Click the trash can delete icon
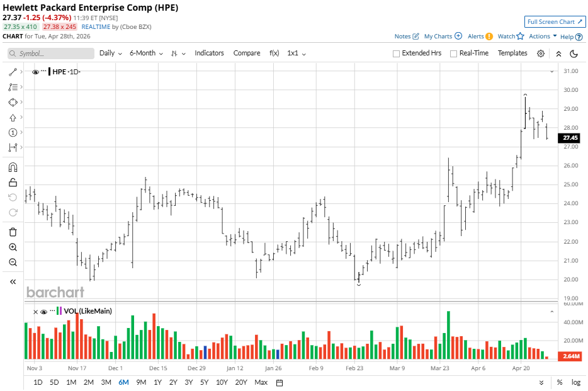 13,232
